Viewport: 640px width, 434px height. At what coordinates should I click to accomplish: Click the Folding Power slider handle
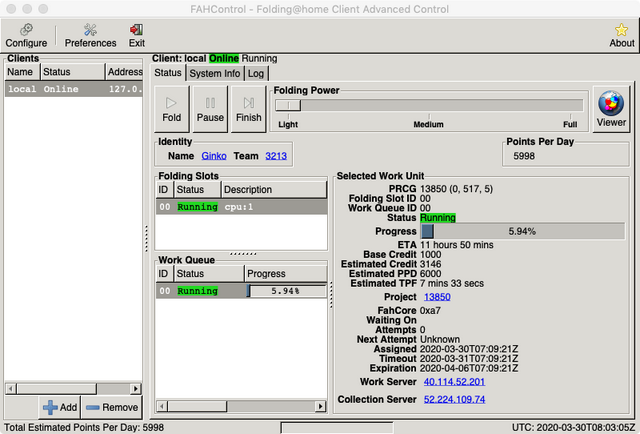[x=288, y=105]
